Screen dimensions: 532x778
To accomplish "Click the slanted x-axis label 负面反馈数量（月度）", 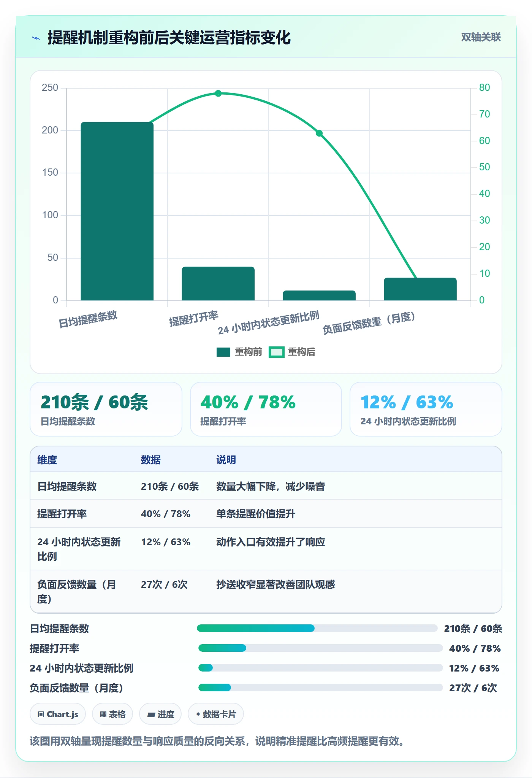I will [369, 323].
